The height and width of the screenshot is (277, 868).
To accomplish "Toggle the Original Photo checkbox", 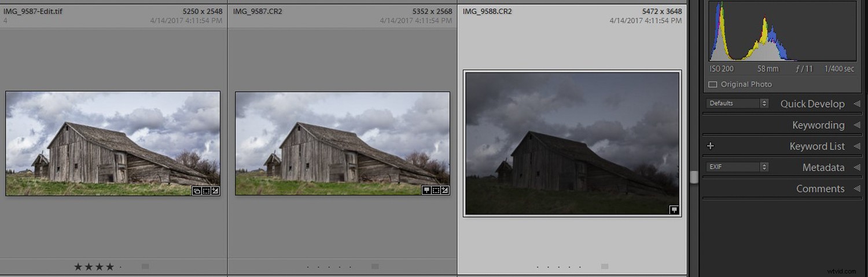I will click(x=713, y=84).
